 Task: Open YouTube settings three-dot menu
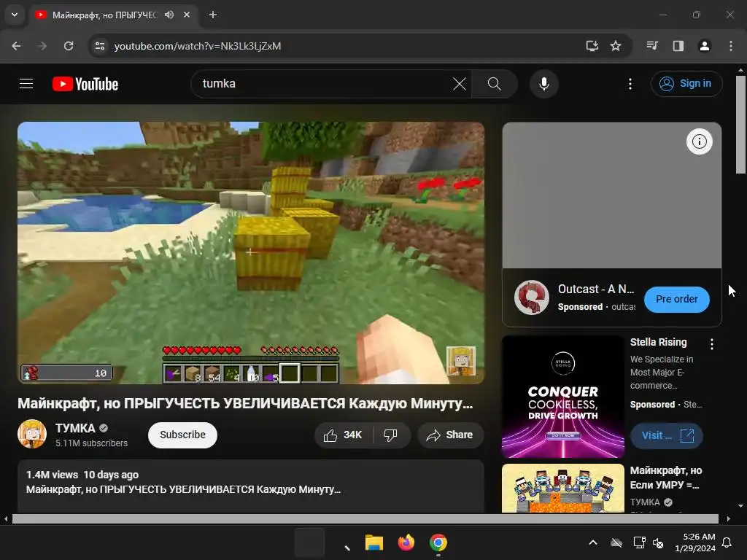pos(630,84)
